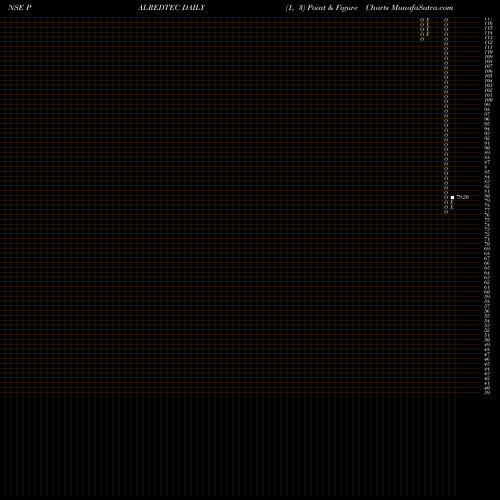Screen dimensions: 500x500
Task: Click the 79.20 current price label
Action: click(463, 197)
